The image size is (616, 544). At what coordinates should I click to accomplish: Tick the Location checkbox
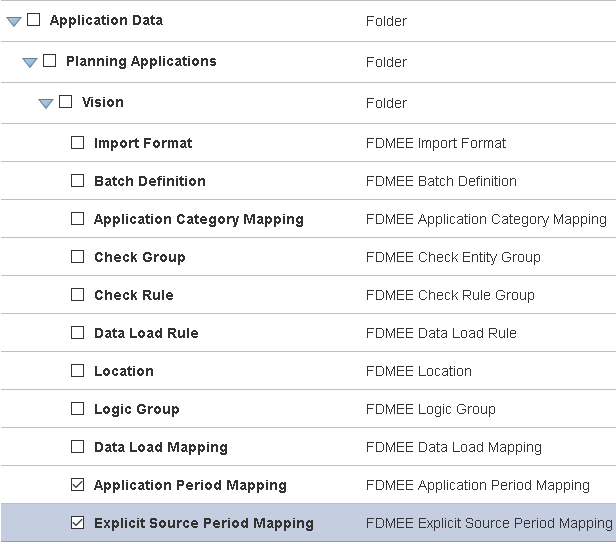click(78, 371)
